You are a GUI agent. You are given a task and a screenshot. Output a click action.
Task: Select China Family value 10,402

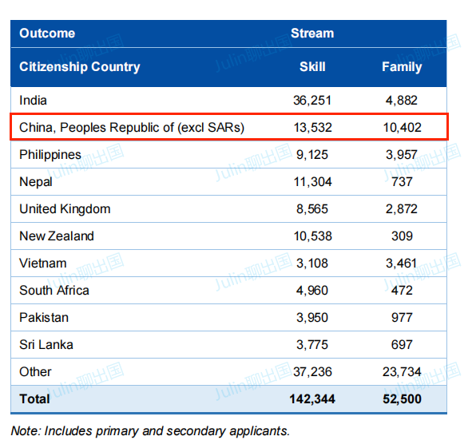click(x=402, y=128)
